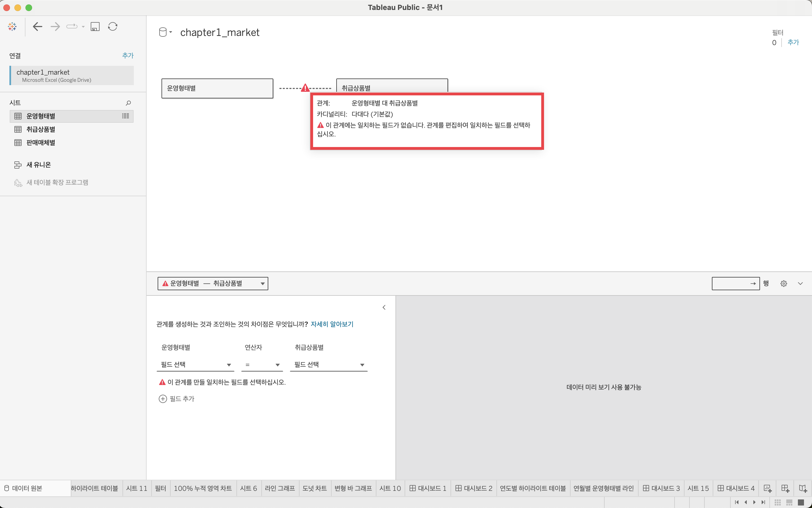Toggle the view data icon beside 운영형태별 sheet
The height and width of the screenshot is (508, 812).
125,116
